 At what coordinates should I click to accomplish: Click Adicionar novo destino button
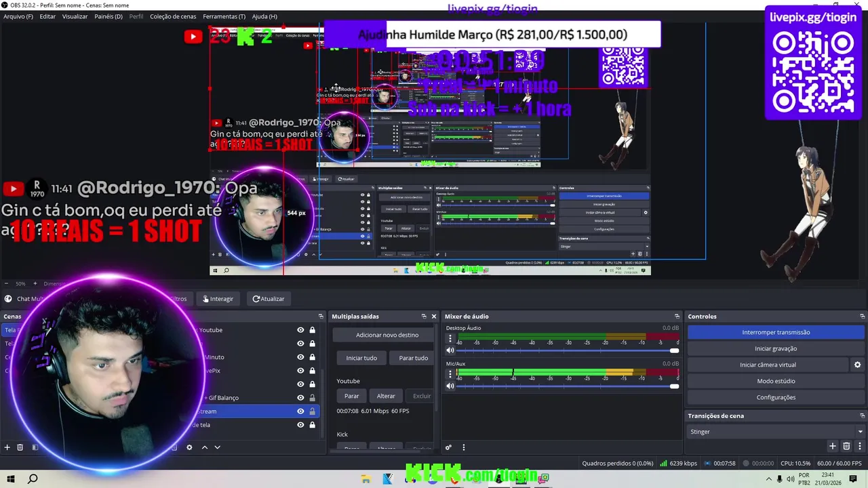(x=387, y=335)
